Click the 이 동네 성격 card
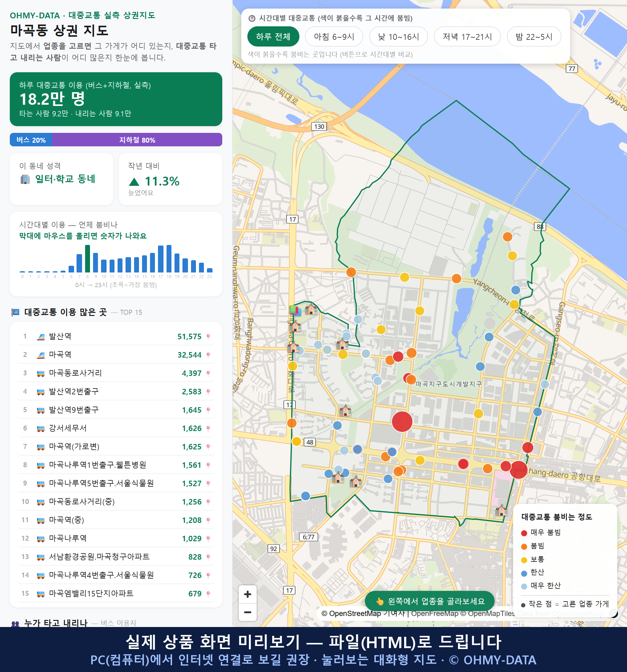Screen dimensions: 627x672 point(61,179)
